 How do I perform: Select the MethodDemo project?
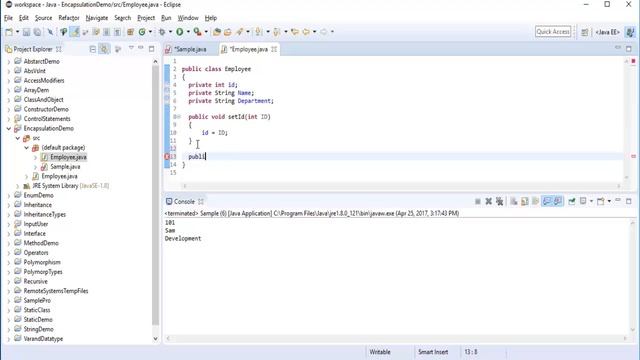[x=41, y=243]
